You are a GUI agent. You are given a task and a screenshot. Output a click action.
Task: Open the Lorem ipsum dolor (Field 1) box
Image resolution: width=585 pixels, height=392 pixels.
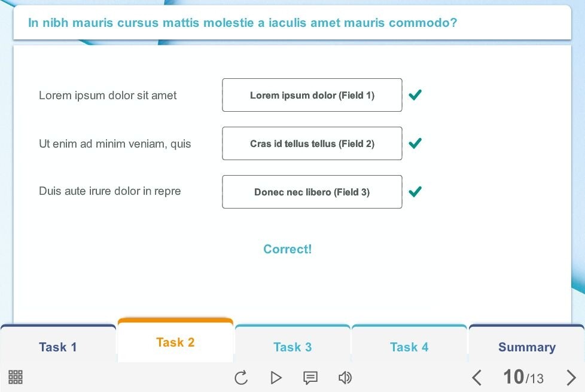[312, 95]
